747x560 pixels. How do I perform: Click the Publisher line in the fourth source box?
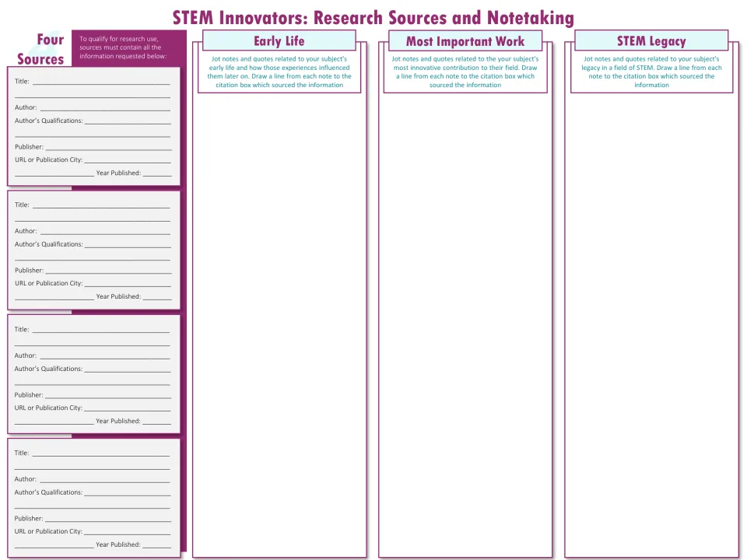point(108,519)
